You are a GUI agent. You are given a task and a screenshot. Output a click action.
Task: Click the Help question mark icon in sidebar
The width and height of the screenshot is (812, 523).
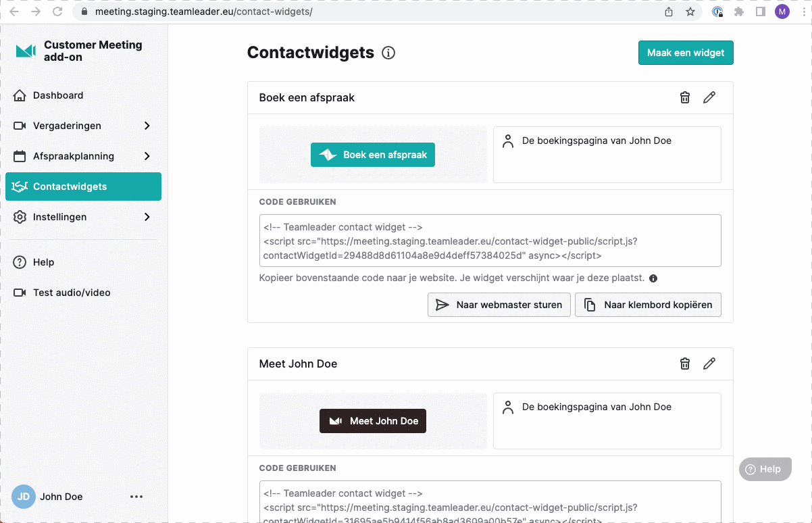[x=20, y=262]
